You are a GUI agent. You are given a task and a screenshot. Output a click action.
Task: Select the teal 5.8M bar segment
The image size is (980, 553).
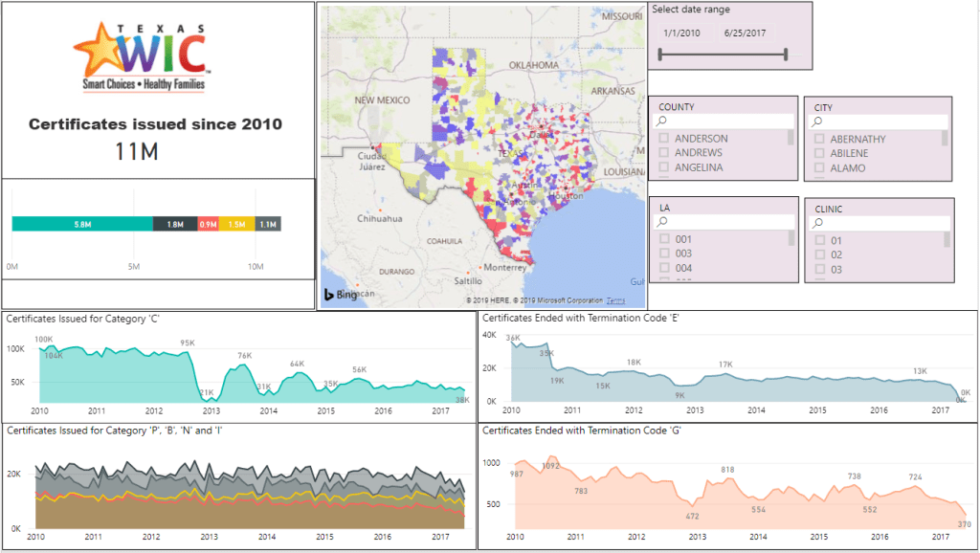coord(82,224)
